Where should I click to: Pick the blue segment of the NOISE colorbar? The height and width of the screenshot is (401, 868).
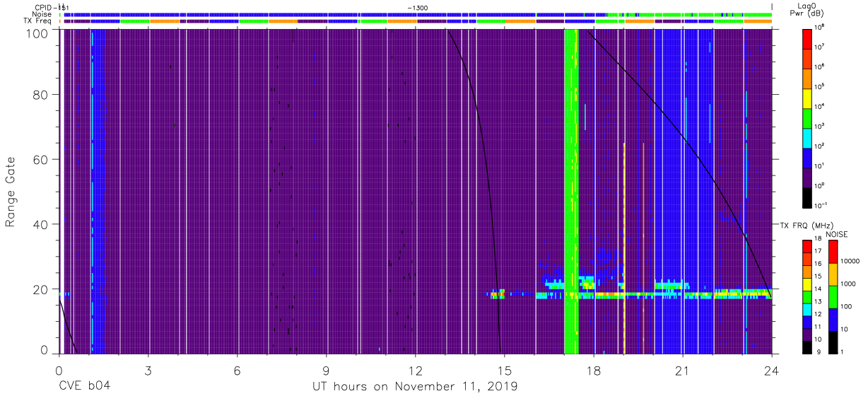[832, 318]
